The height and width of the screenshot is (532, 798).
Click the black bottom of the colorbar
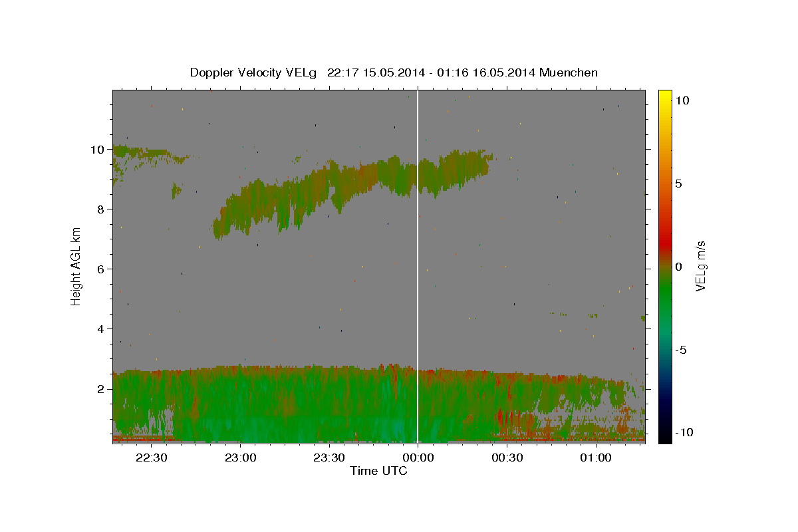pos(664,436)
